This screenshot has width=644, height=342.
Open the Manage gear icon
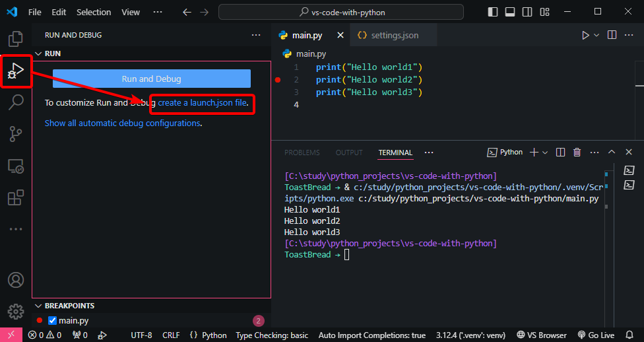coord(16,312)
